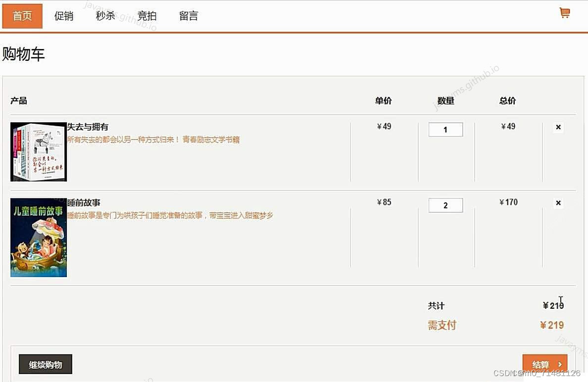The image size is (588, 382).
Task: Click the 结算 checkout button
Action: click(x=545, y=364)
